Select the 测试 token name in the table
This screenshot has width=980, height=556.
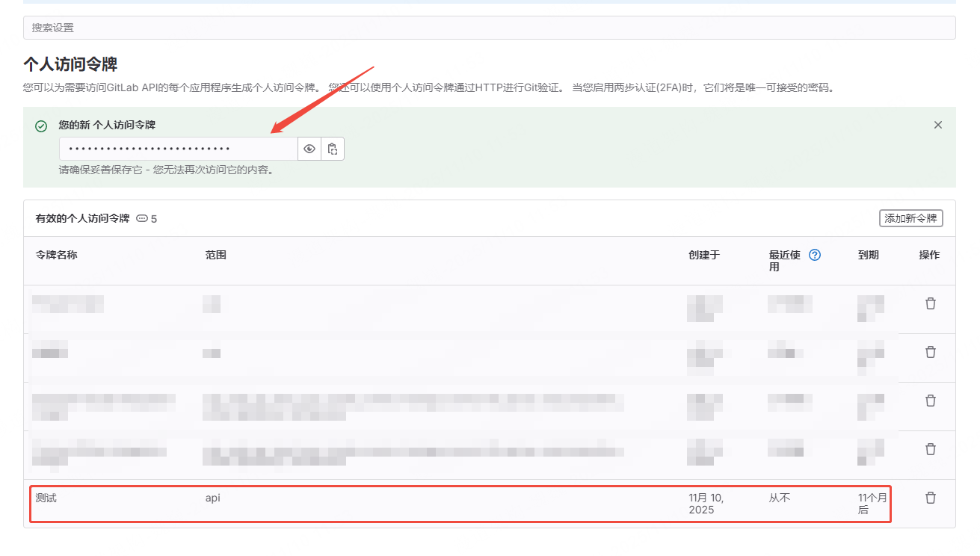(x=46, y=498)
